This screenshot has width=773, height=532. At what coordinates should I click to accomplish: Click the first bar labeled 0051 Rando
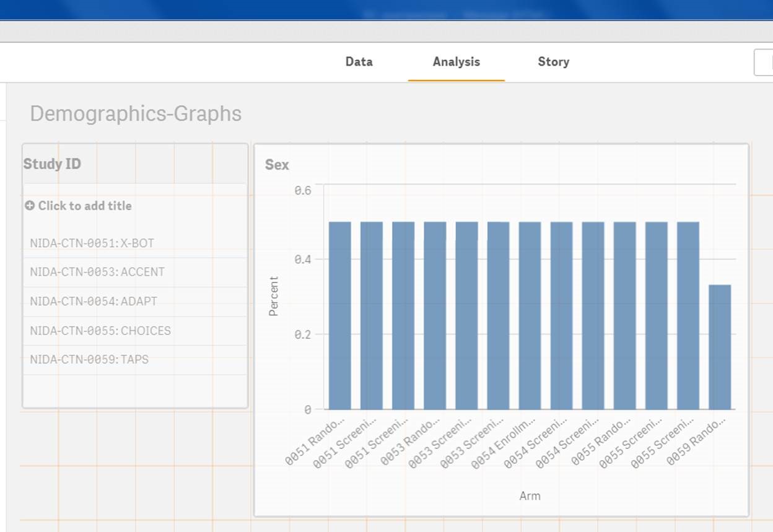tap(339, 315)
